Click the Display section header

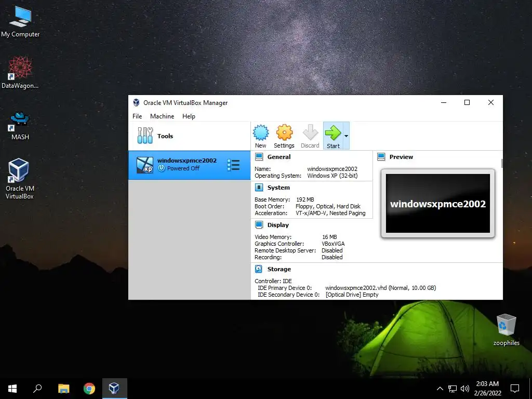pyautogui.click(x=278, y=225)
